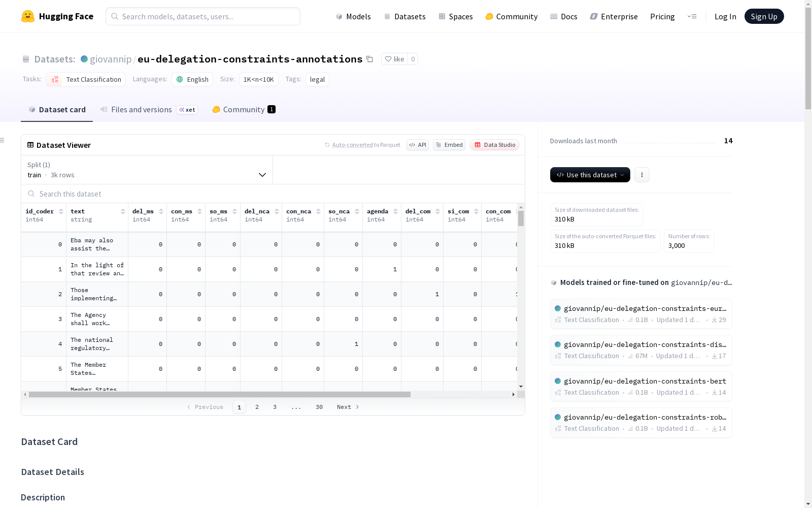This screenshot has height=508, width=812.
Task: Sort the del_com column
Action: click(x=437, y=211)
